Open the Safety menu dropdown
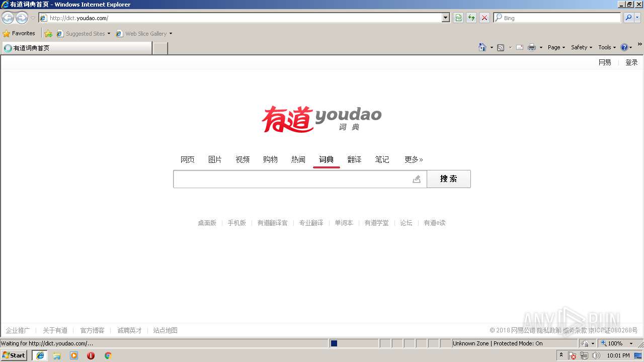Image resolution: width=644 pixels, height=362 pixels. coord(582,47)
